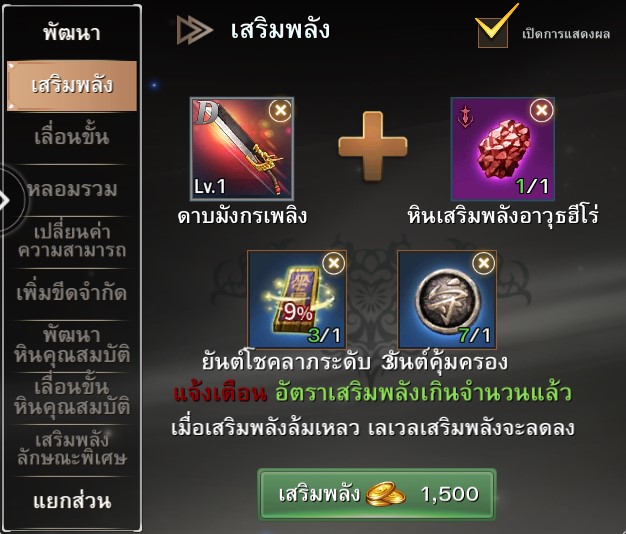The image size is (626, 534).
Task: Go to เลื่อนขั้นหินคุณสมบัติ tab
Action: [72, 397]
